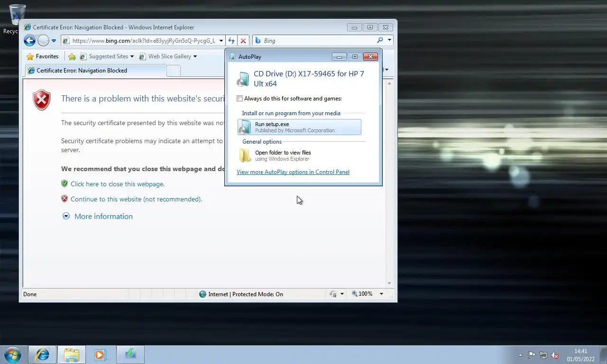Click the globe icon in IE status bar
This screenshot has width=607, height=364.
click(x=203, y=294)
